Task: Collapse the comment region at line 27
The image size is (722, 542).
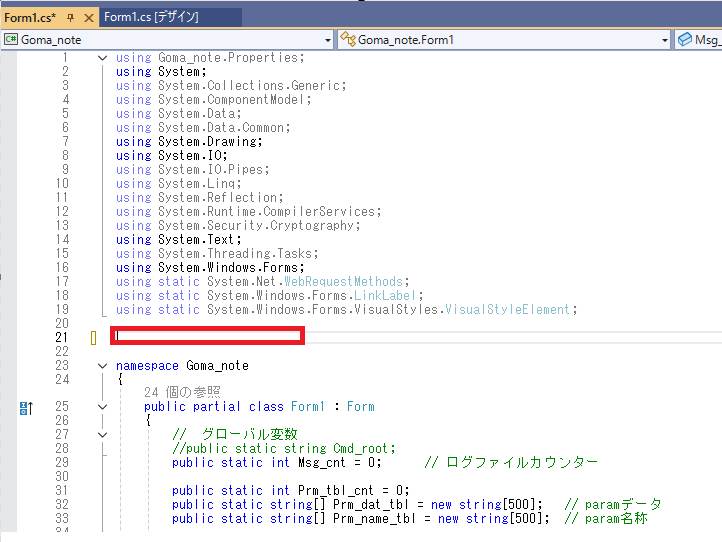Action: point(102,435)
